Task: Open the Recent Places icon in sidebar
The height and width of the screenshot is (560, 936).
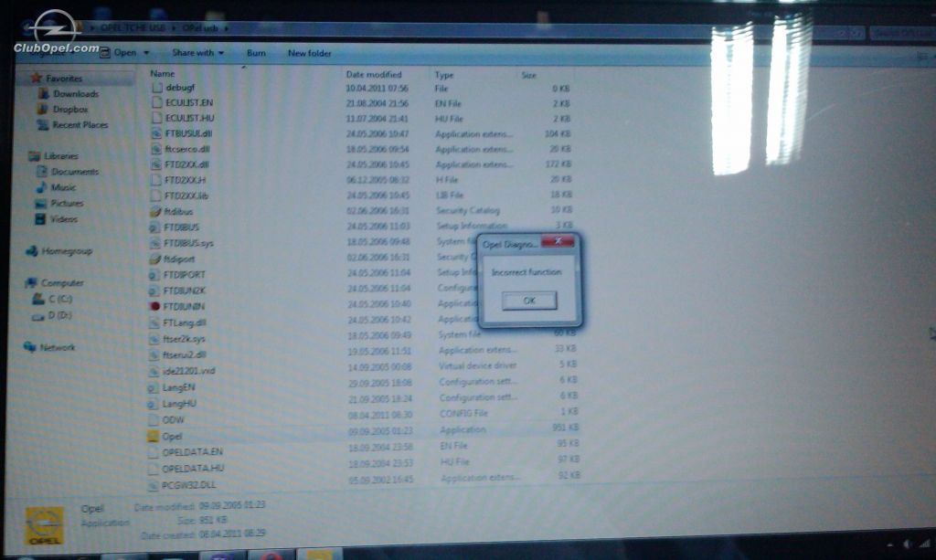Action: 42,124
